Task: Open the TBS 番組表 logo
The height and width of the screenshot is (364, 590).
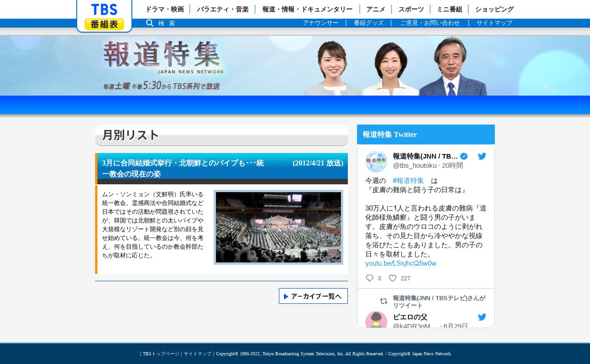Action: (x=104, y=16)
